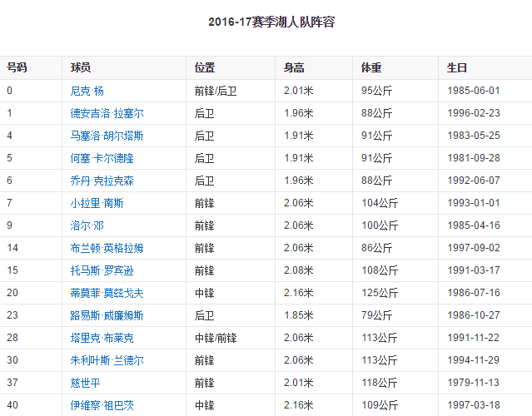This screenshot has height=416, width=532.
Task: Select position cell 中锋/前锋
Action: click(x=216, y=338)
